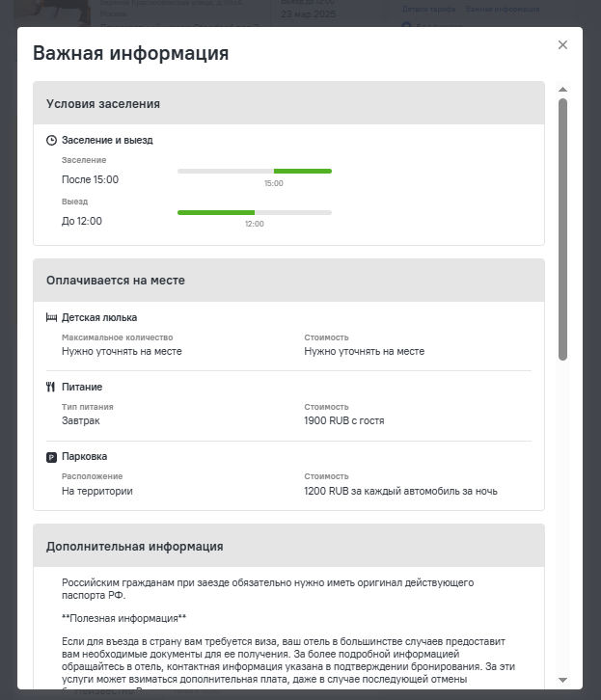This screenshot has width=601, height=700.
Task: Click the parking price 1200 RUB text
Action: [400, 491]
